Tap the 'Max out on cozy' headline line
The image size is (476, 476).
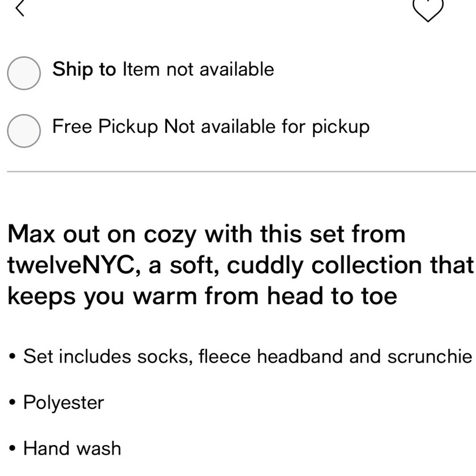coord(206,235)
